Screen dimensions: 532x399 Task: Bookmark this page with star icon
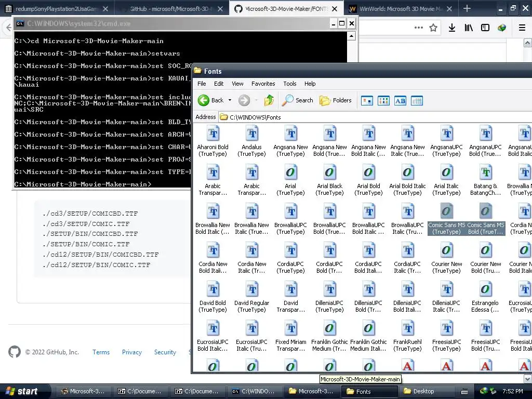point(433,28)
